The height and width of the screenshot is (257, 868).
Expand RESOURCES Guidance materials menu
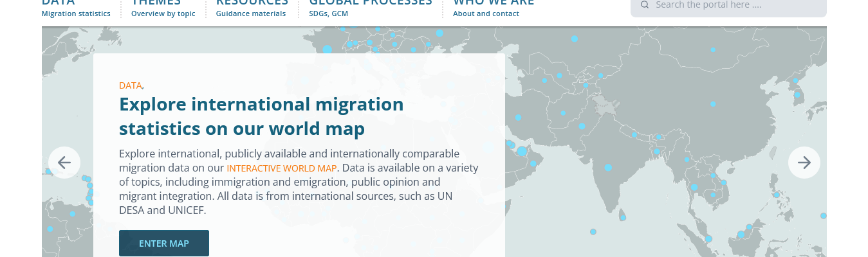coord(252,8)
